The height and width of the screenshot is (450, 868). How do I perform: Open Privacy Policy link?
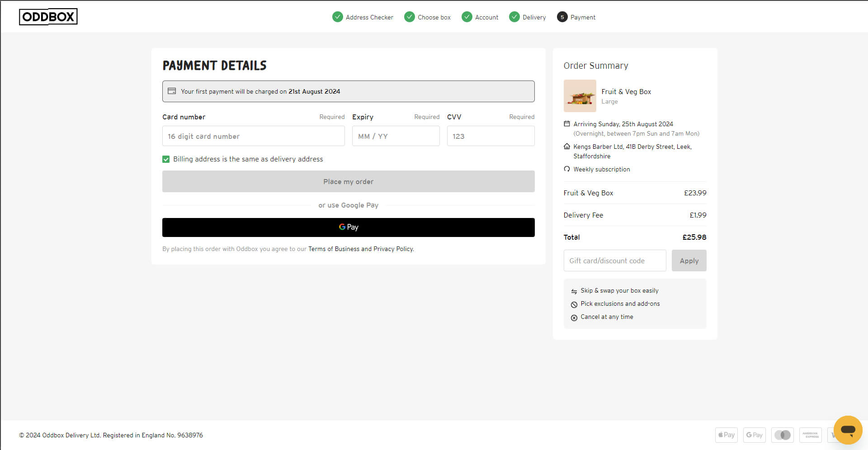(x=393, y=249)
